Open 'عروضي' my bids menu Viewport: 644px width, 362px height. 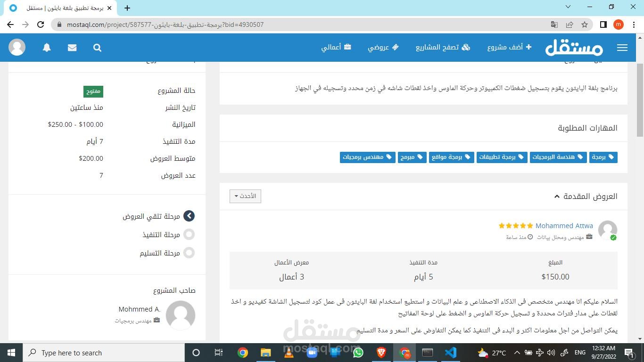383,47
